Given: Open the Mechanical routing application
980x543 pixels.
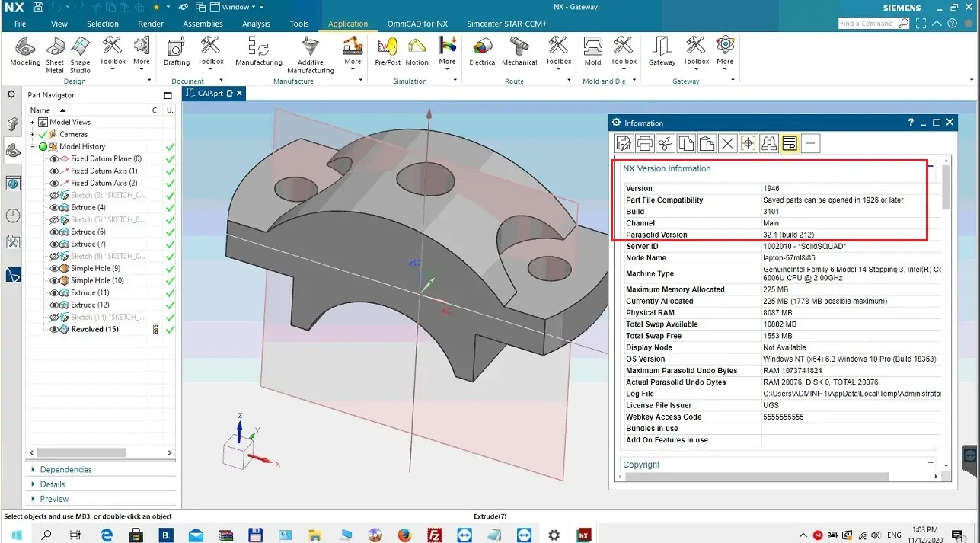Looking at the screenshot, I should coord(519,51).
